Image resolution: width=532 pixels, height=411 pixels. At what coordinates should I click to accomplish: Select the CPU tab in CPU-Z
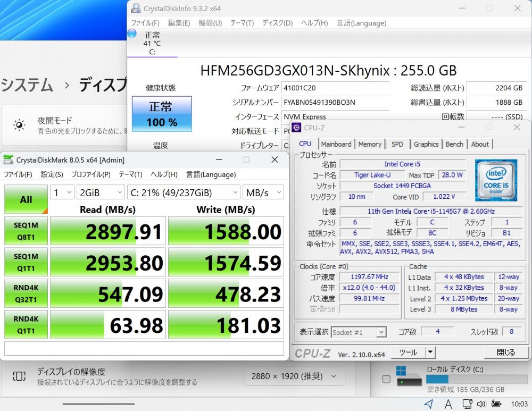(305, 144)
